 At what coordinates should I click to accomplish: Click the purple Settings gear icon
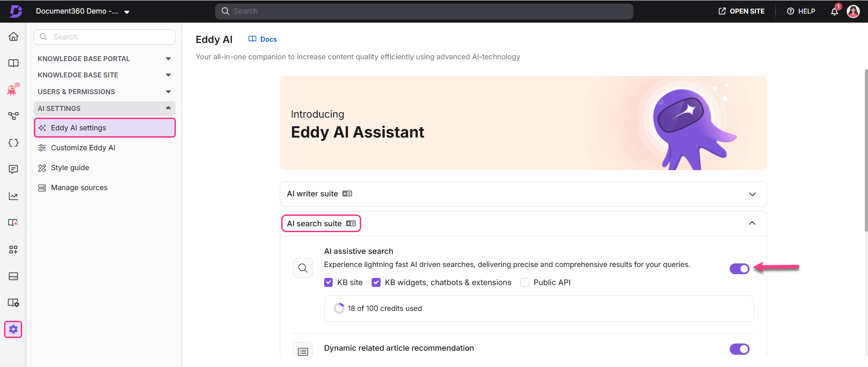tap(13, 329)
